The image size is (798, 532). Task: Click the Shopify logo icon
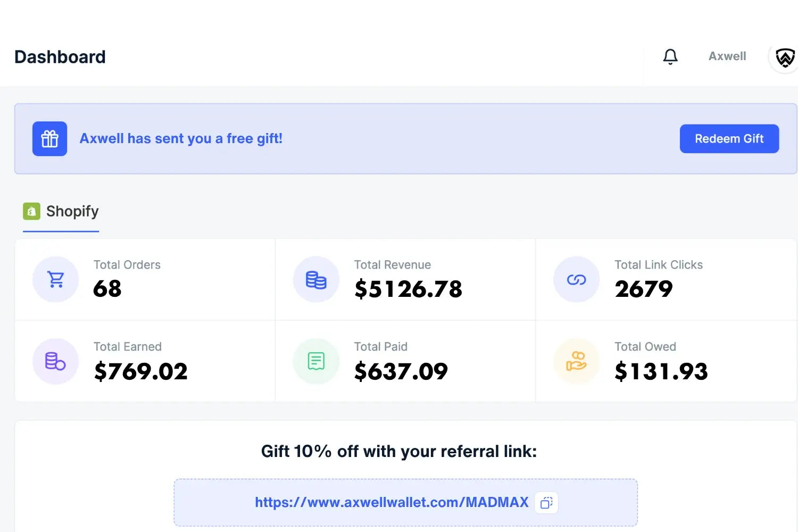coord(31,211)
